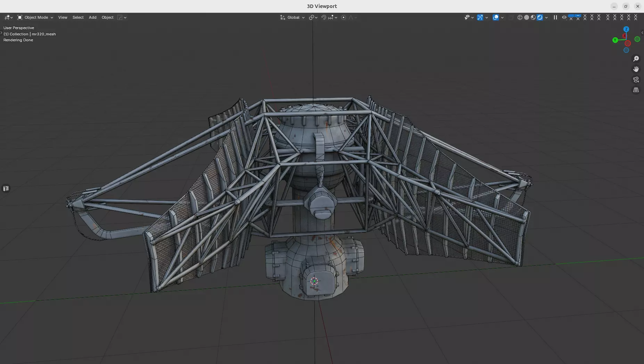Screen dimensions: 644x364
Task: Toggle proportional editing
Action: [344, 17]
